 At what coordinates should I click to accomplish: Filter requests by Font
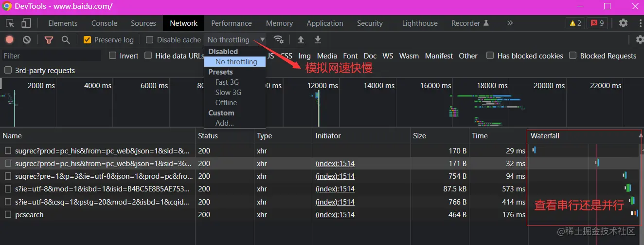(x=350, y=56)
